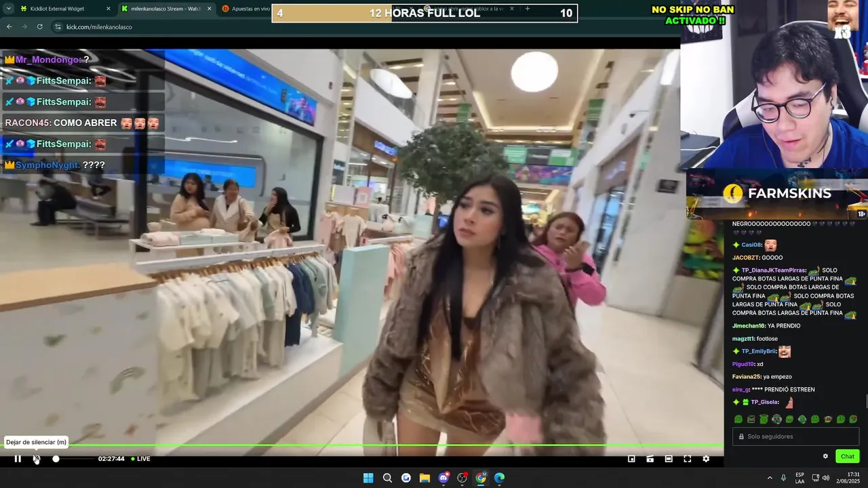This screenshot has width=868, height=488.
Task: Click chat username Casi08
Action: point(751,245)
